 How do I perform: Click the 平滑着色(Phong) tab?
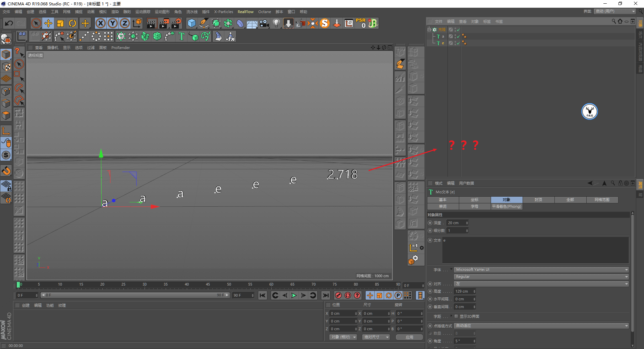click(x=506, y=206)
